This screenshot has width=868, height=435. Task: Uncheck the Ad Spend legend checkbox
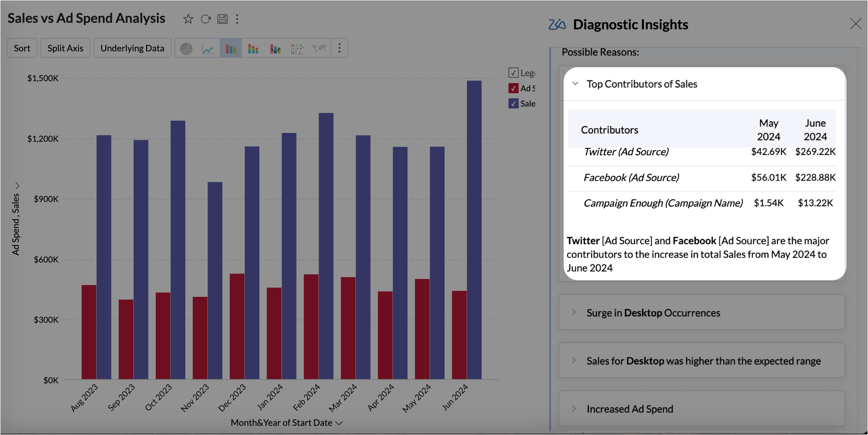[513, 88]
